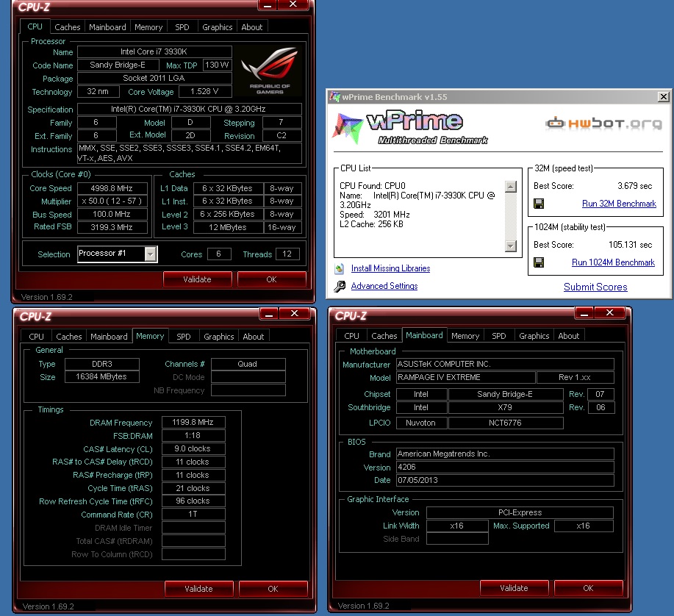Open Memory tab in top-left CPU-Z window
Screen dimensions: 674x616
(148, 27)
